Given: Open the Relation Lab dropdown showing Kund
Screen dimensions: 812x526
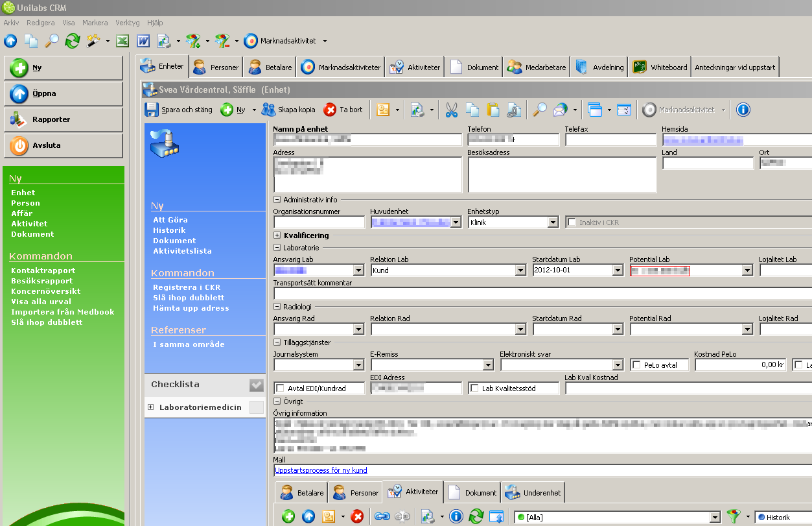Looking at the screenshot, I should click(520, 270).
